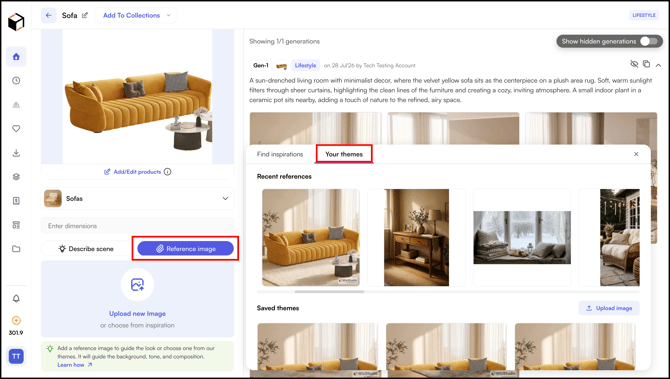
Task: Select yellow sofa recent reference thumbnail
Action: pos(311,238)
